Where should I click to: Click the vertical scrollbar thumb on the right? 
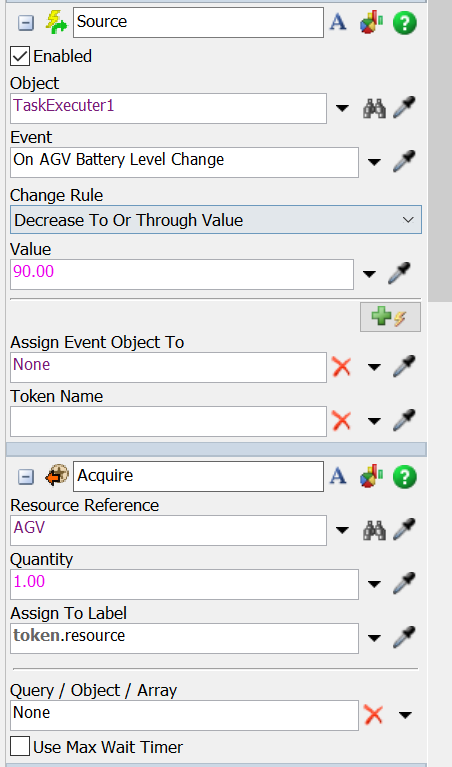(x=440, y=152)
